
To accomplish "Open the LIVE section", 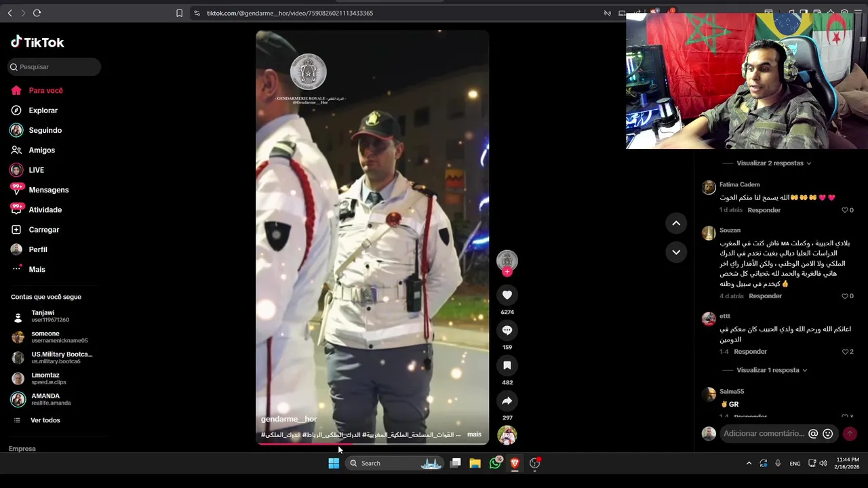I will 36,170.
